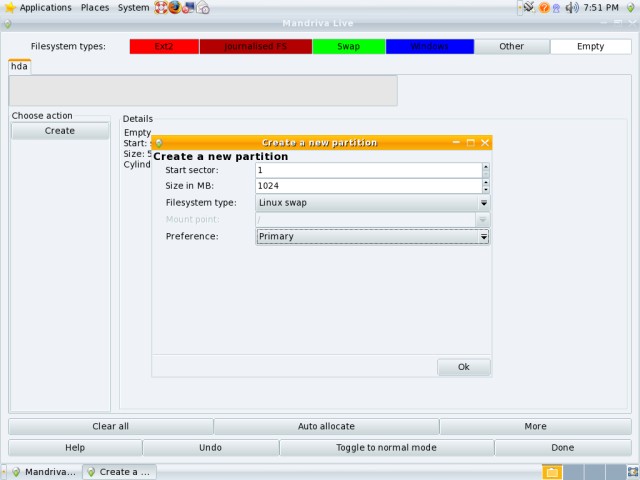Click the empty hda disk space bar
640x480 pixels.
(203, 91)
